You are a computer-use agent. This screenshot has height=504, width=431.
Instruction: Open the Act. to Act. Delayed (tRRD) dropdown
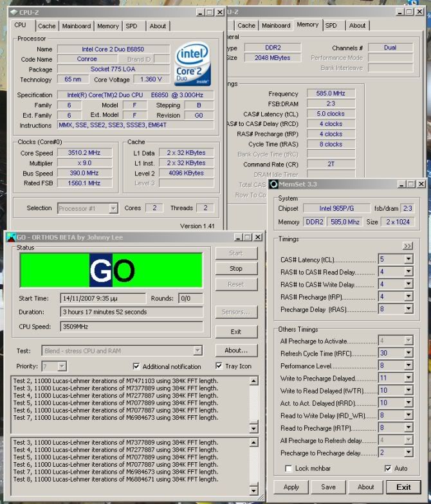pos(408,402)
